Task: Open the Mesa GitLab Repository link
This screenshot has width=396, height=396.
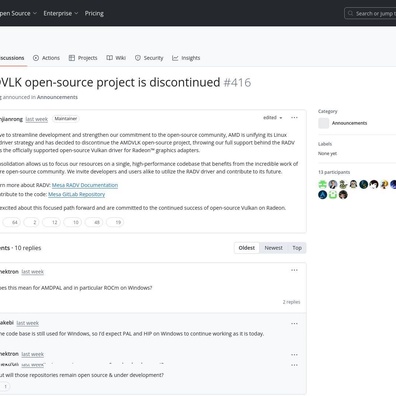Action: click(77, 194)
